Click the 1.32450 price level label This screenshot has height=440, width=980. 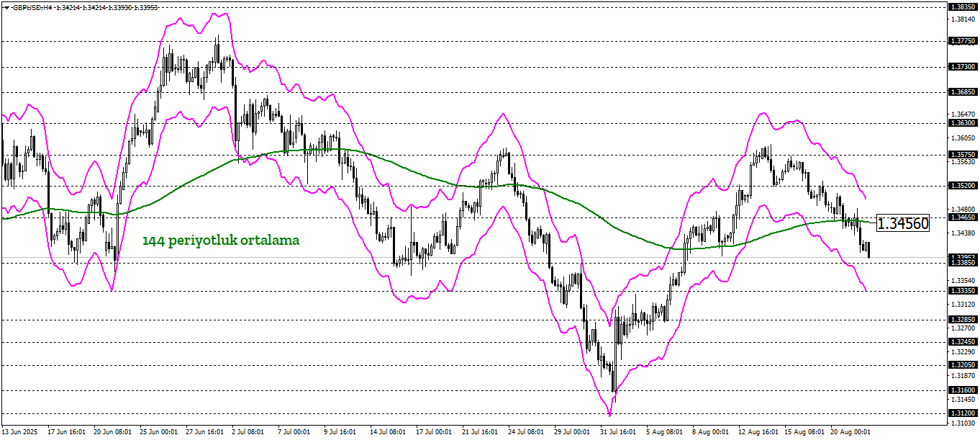(963, 341)
